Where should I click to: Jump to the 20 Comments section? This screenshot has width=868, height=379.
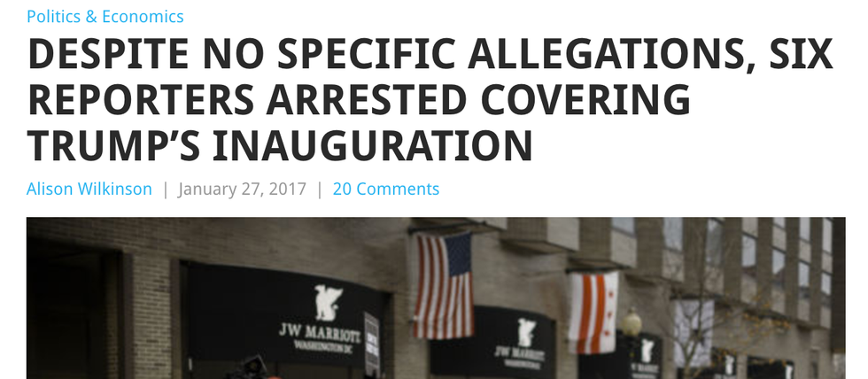[x=386, y=189]
